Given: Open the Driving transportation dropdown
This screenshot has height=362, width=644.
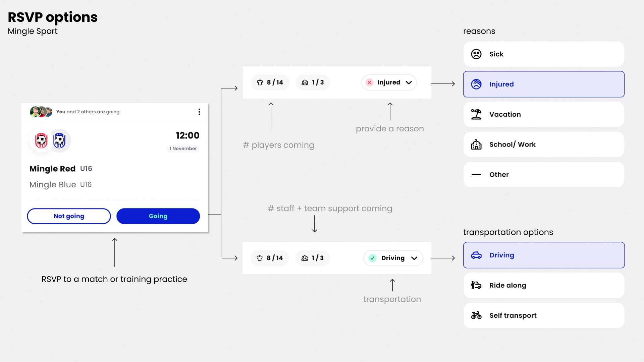Looking at the screenshot, I should click(x=393, y=258).
